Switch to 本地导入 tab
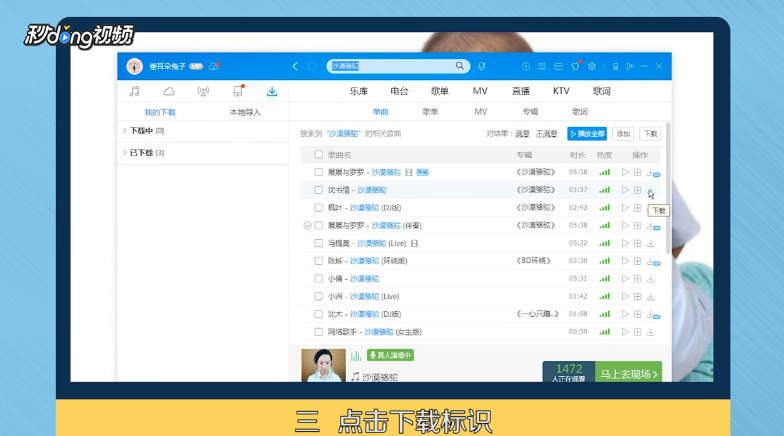The image size is (784, 436). click(245, 112)
